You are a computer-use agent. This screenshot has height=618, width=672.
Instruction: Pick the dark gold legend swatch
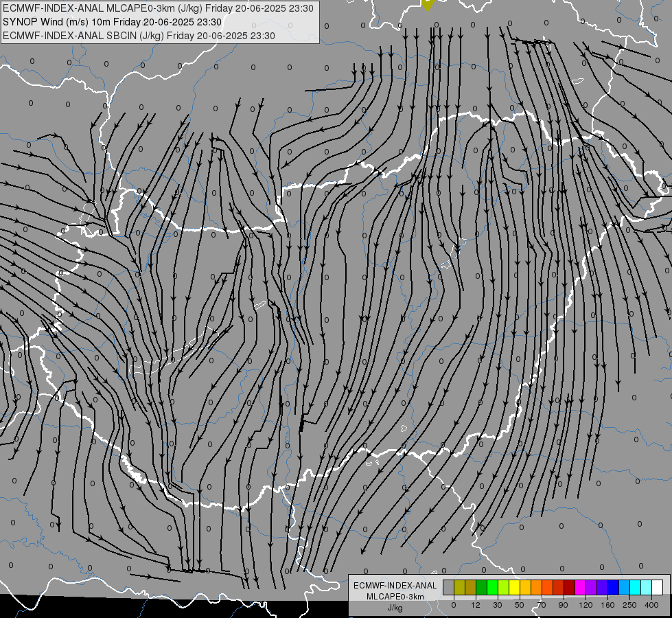(x=471, y=587)
